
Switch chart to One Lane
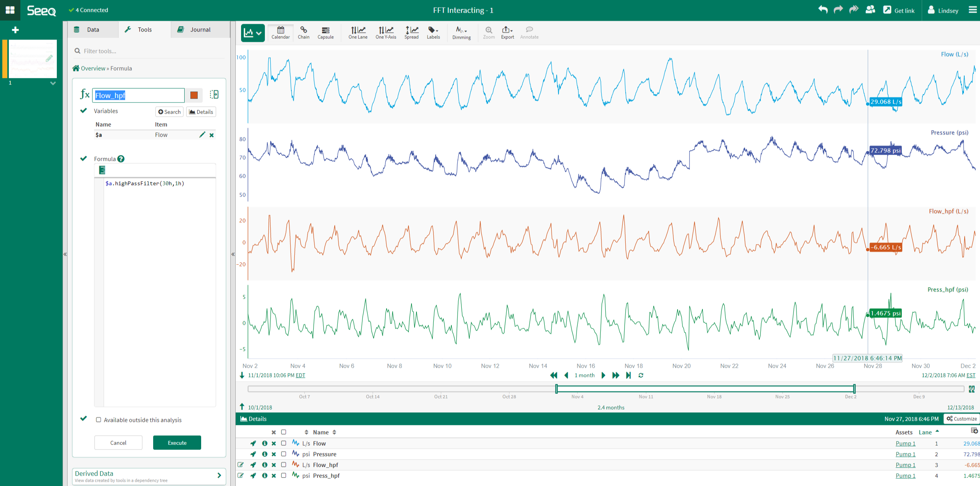358,32
